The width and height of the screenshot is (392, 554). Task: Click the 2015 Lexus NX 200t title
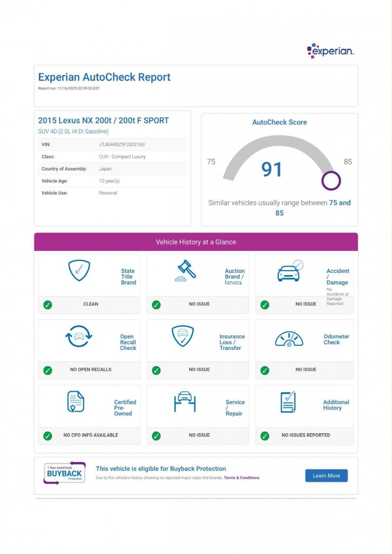(103, 121)
